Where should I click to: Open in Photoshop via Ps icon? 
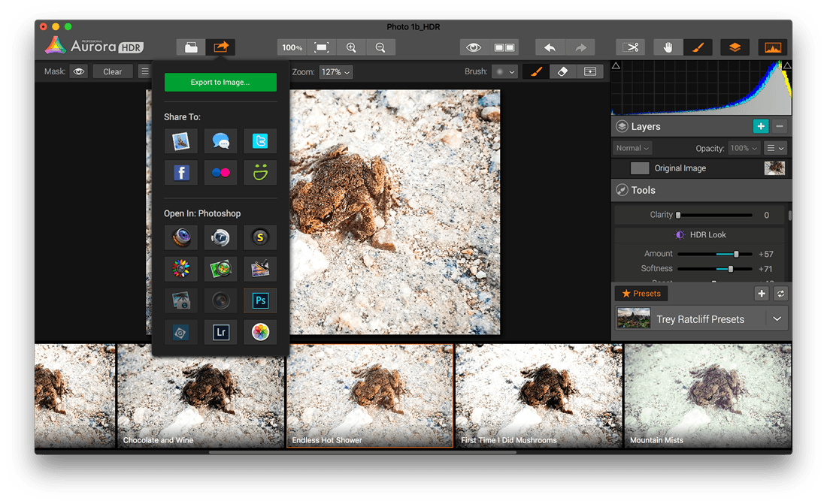[x=260, y=300]
